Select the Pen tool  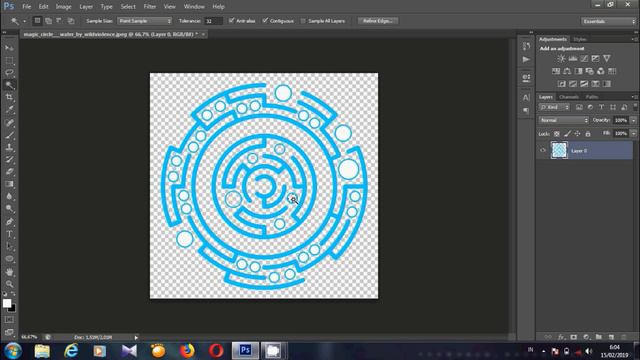point(9,222)
